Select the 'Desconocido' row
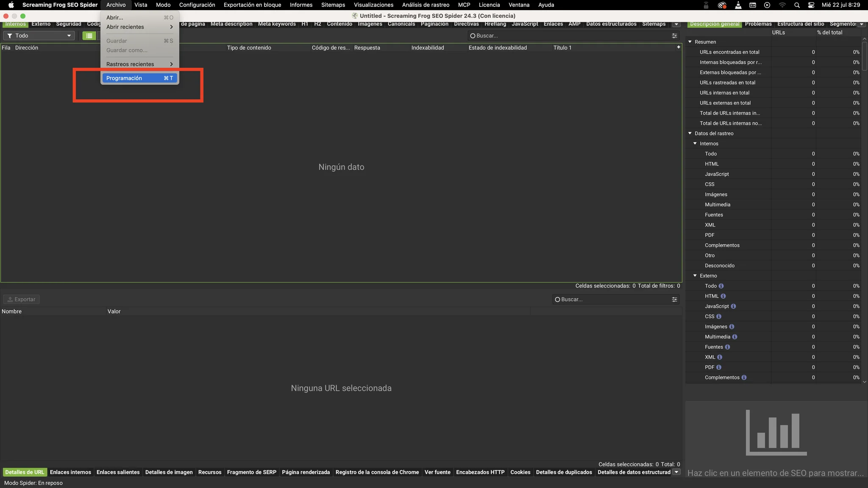 tap(773, 266)
